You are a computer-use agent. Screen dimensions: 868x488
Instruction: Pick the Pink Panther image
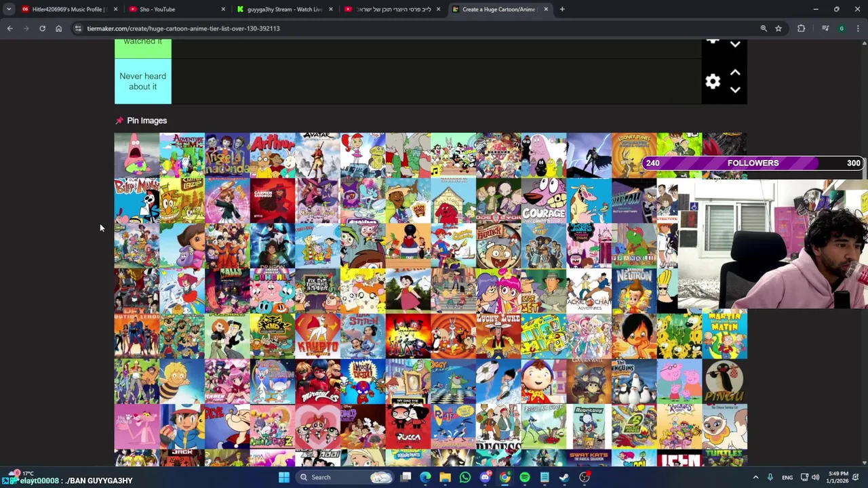pos(137,426)
